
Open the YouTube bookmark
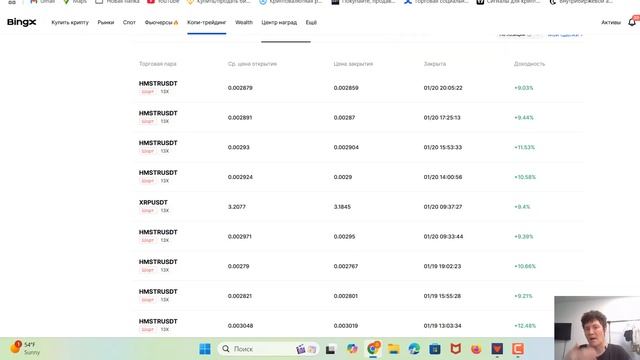click(163, 2)
